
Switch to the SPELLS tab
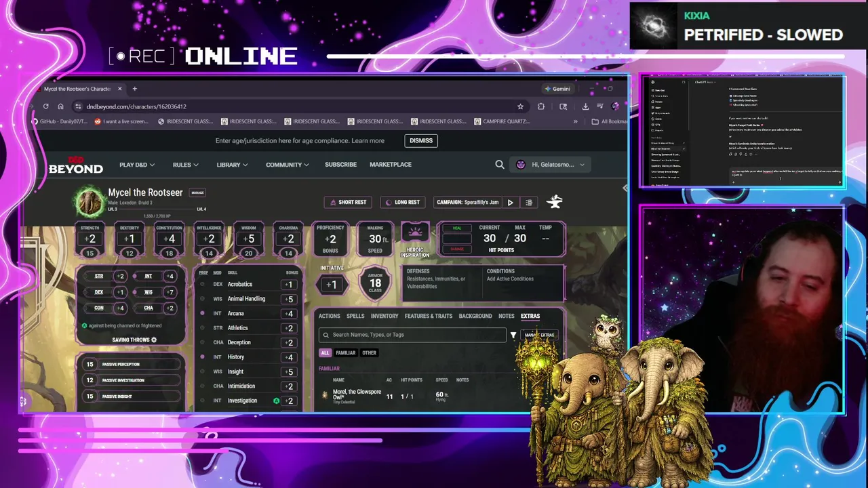click(x=355, y=316)
